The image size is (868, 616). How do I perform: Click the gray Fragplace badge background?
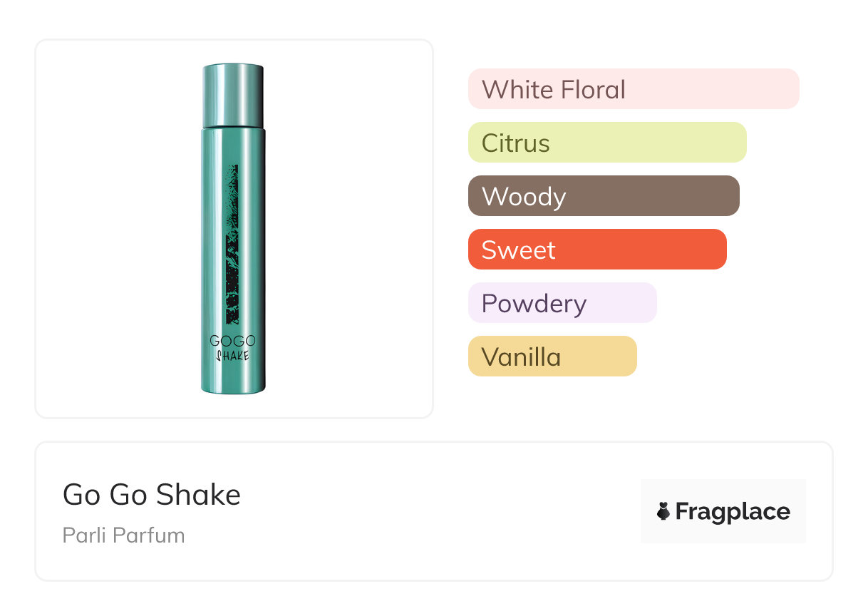(723, 491)
